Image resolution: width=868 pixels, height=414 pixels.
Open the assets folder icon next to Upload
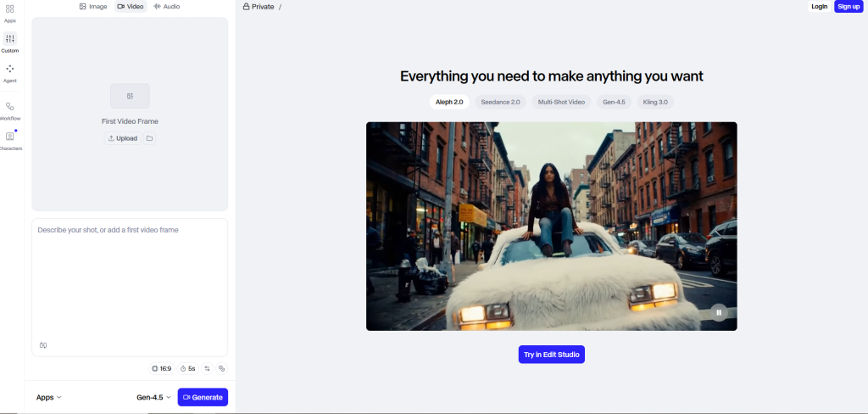(149, 138)
